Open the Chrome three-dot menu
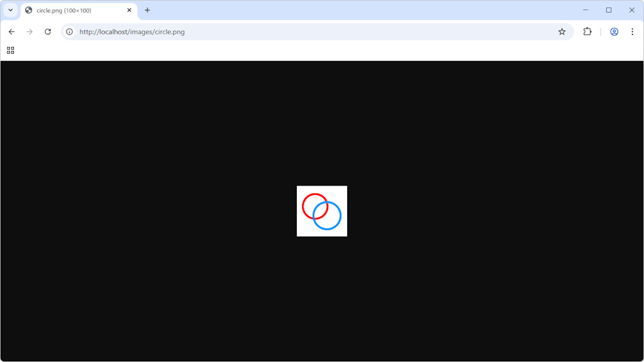Screen dimensions: 644x362 [632, 32]
